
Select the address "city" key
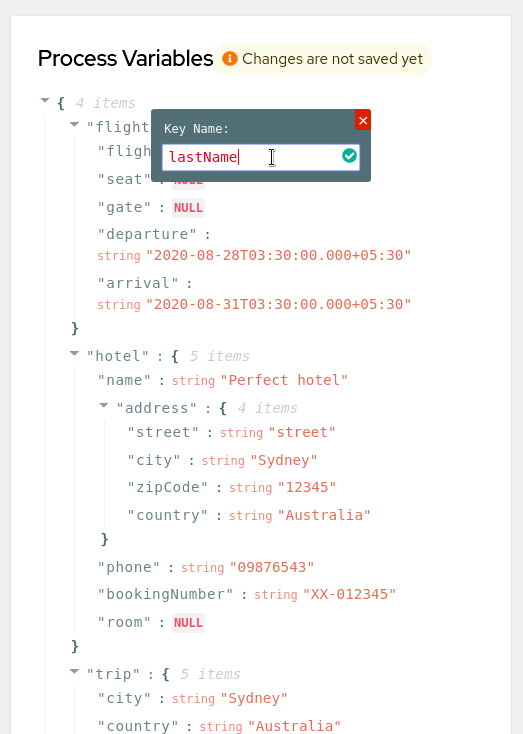click(154, 460)
